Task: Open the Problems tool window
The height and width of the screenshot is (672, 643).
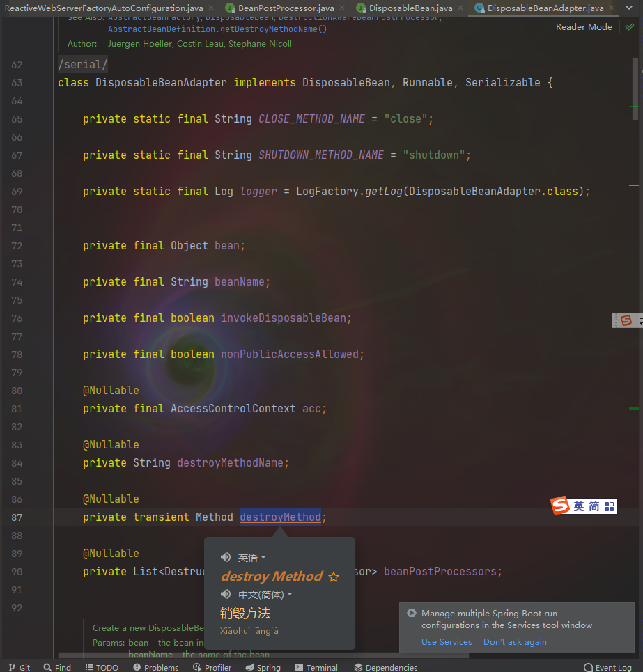Action: coord(155,667)
